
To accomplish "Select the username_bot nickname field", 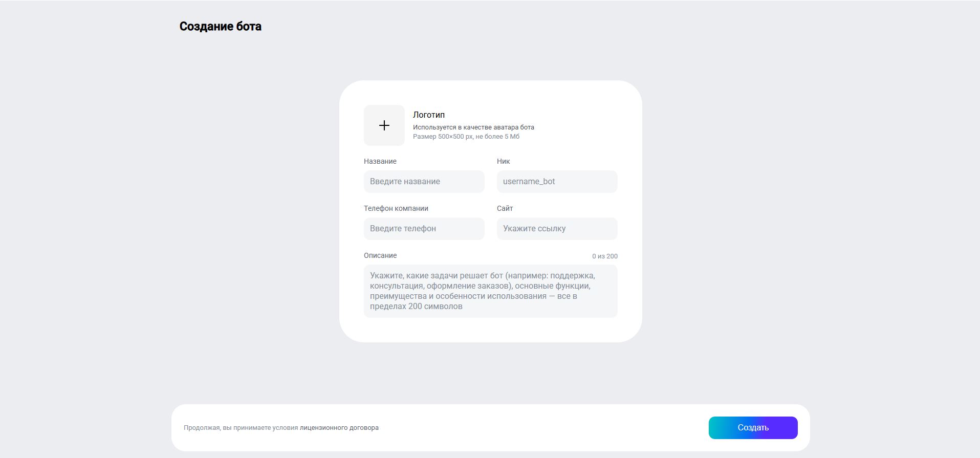I will (x=557, y=182).
